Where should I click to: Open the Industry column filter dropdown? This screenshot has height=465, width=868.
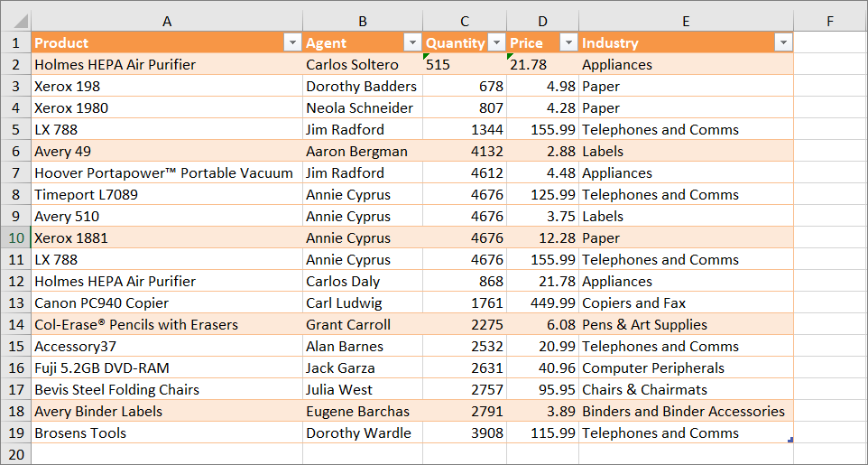[x=783, y=42]
